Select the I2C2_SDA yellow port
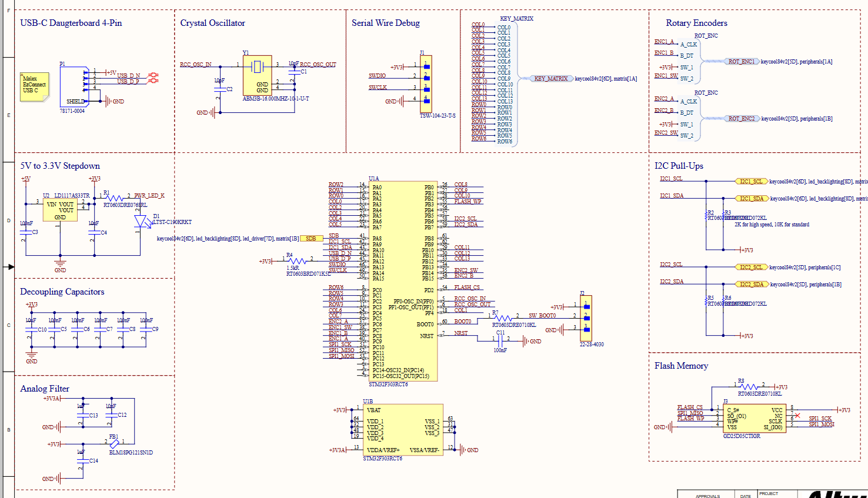Screen dimensions: 868x498 [752, 284]
